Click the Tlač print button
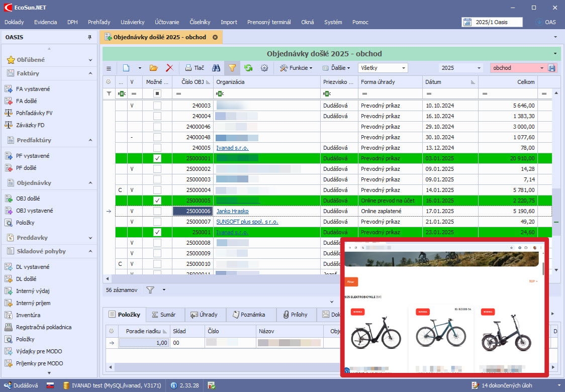Image resolution: width=565 pixels, height=392 pixels. (x=195, y=68)
